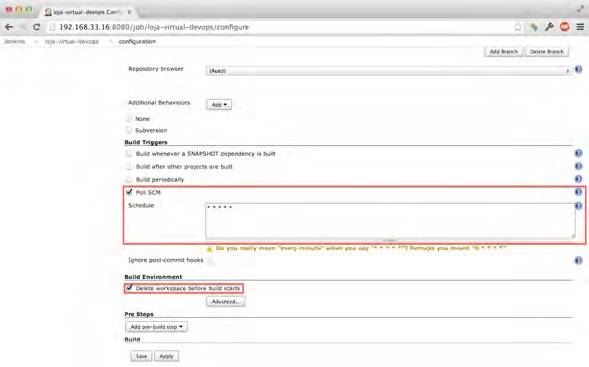Open help for Ignore post-commit hooks
This screenshot has height=367, width=589.
[x=578, y=260]
